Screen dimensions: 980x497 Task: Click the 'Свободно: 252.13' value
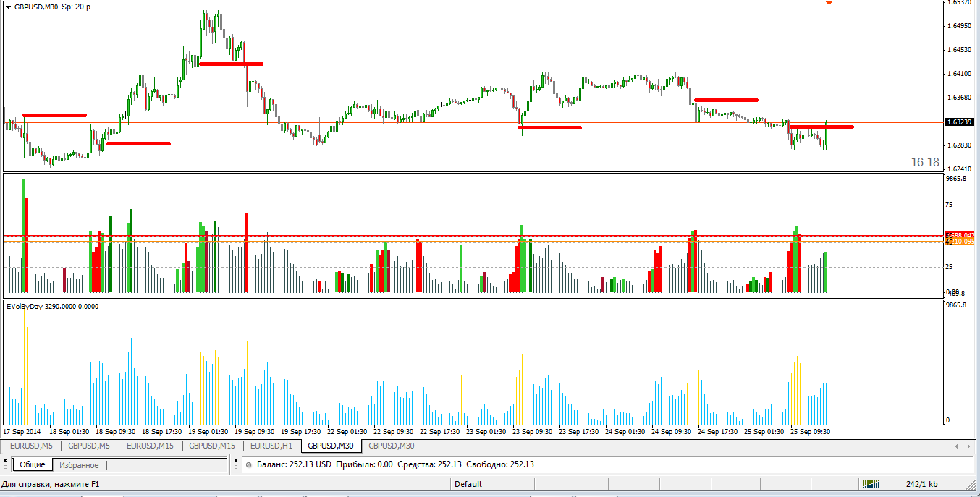[500, 464]
